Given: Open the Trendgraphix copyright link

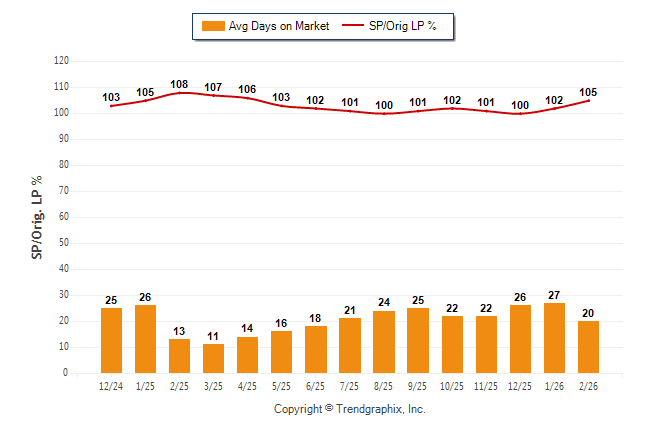Looking at the screenshot, I should point(350,409).
